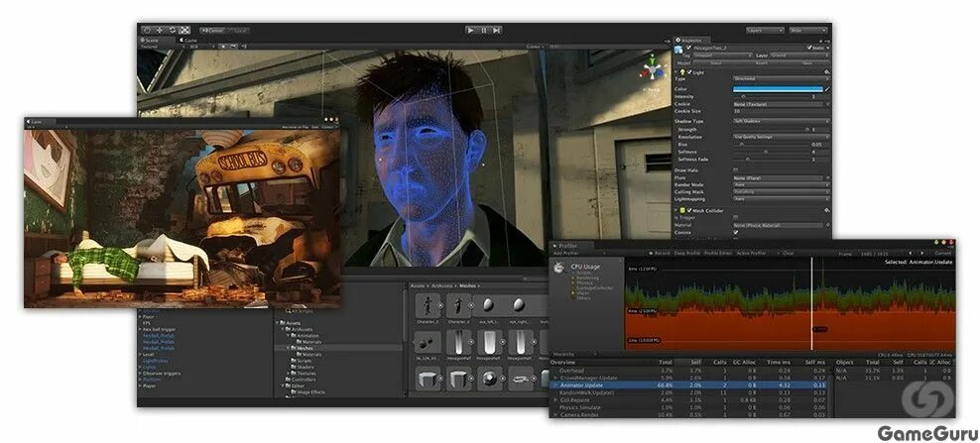
Task: Select the Inspector tab
Action: point(694,40)
